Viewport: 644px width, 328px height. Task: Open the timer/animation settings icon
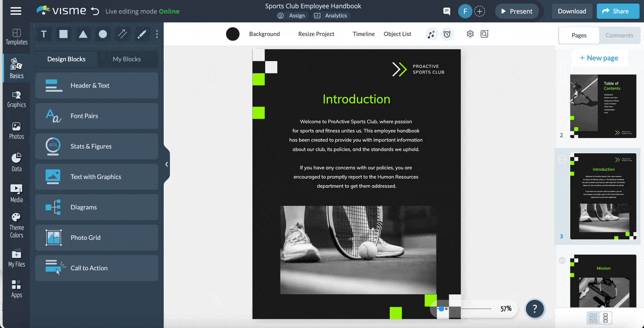click(448, 34)
